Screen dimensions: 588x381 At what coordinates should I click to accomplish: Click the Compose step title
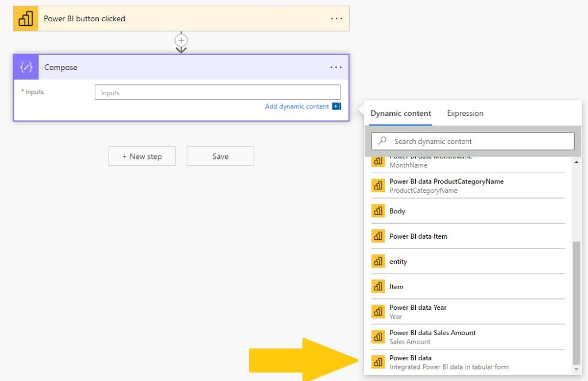pyautogui.click(x=61, y=67)
